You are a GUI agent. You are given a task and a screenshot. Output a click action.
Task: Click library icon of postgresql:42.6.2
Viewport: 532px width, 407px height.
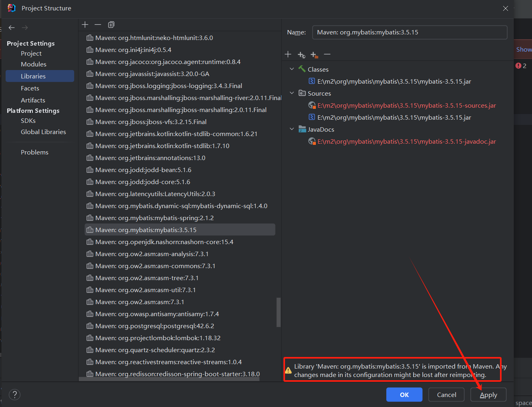coord(90,326)
